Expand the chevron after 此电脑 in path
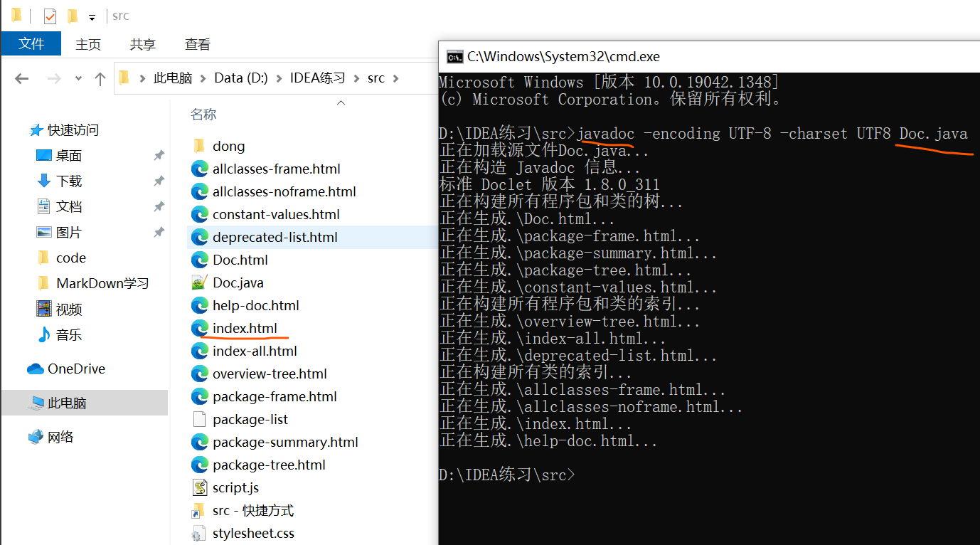 pyautogui.click(x=203, y=78)
